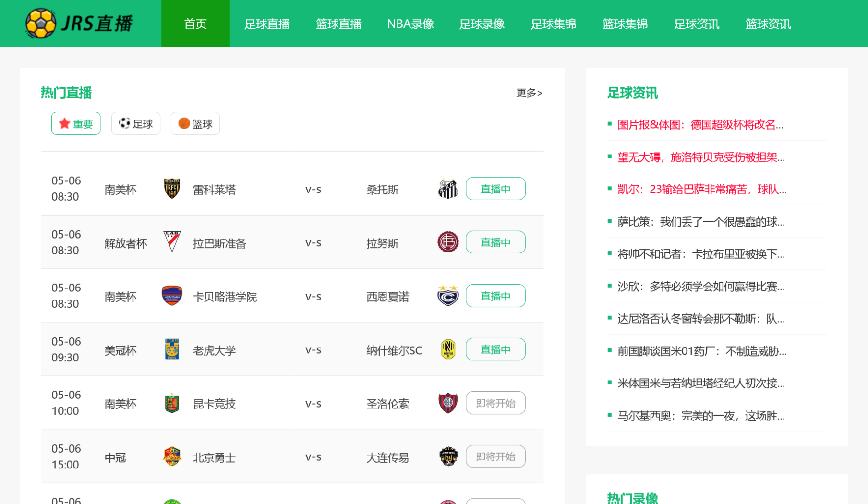Click the 桑托斯 team crest
The width and height of the screenshot is (868, 504).
[x=448, y=189]
